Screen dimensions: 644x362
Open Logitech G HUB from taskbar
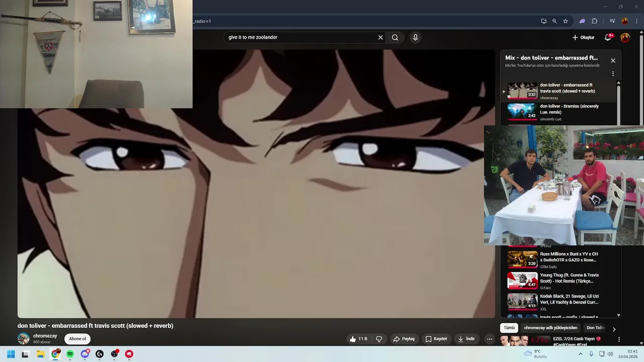[x=100, y=354]
